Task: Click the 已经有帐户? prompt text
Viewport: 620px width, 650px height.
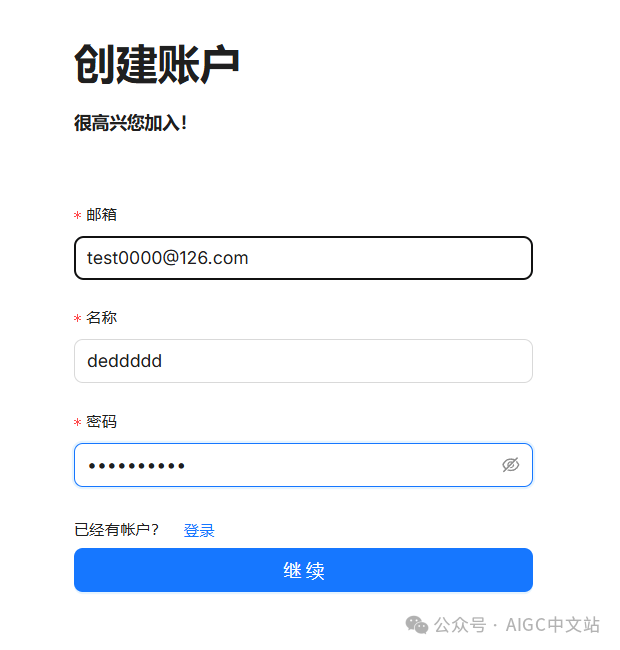Action: pyautogui.click(x=117, y=530)
